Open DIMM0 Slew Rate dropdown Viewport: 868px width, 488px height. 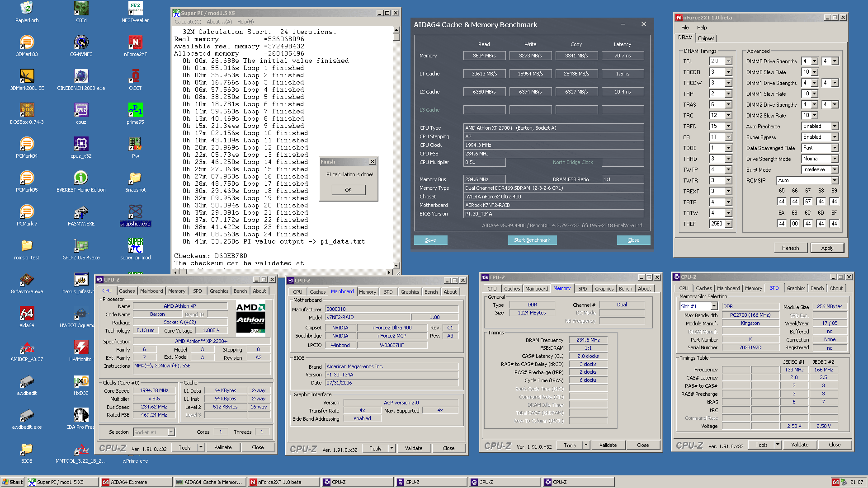[x=814, y=72]
